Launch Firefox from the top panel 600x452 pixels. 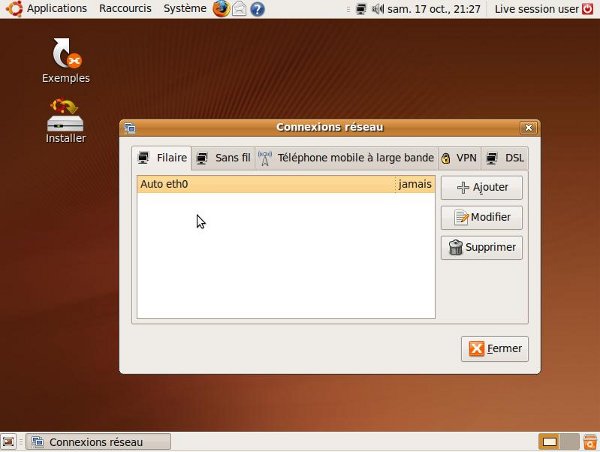[221, 9]
